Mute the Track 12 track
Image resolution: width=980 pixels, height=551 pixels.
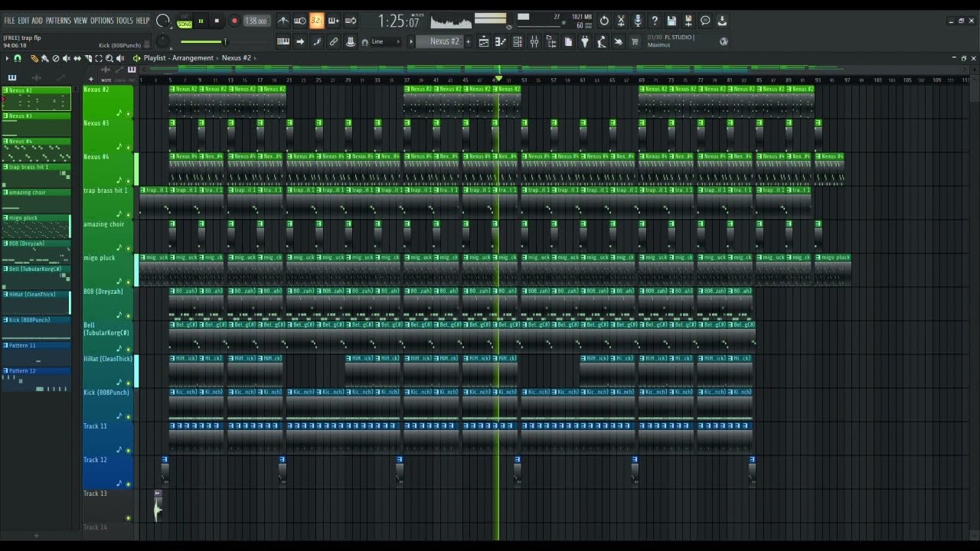coord(128,484)
